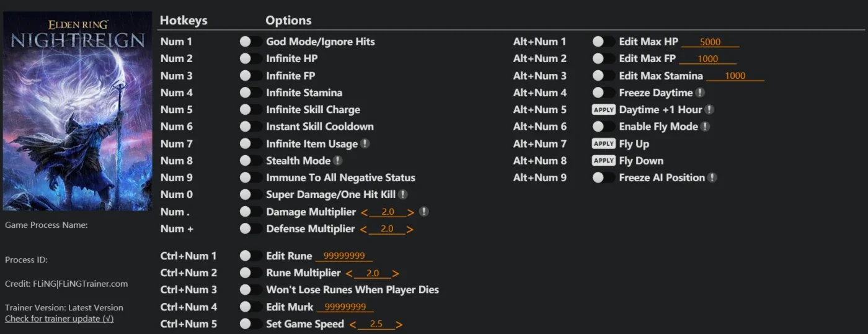Increase Damage Multiplier with the right arrow
This screenshot has height=334, width=868.
coord(411,212)
